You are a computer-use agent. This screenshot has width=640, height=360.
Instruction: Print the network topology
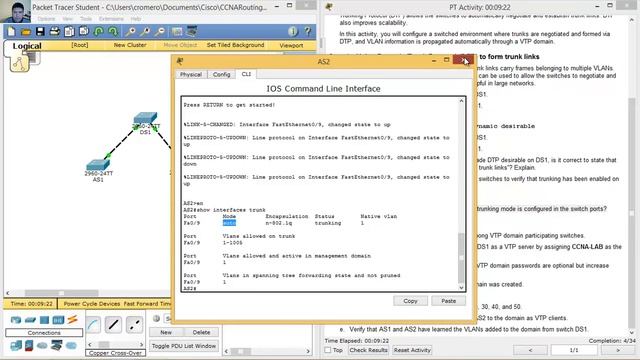(54, 31)
